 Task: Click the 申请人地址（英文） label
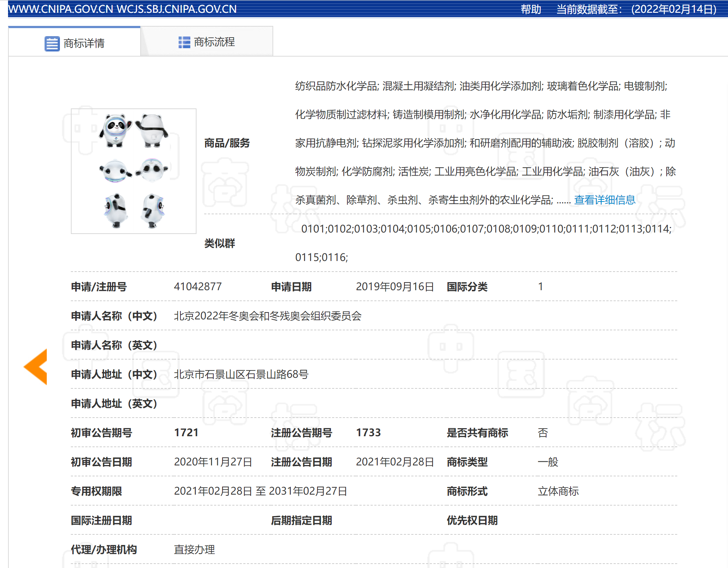[x=114, y=403]
